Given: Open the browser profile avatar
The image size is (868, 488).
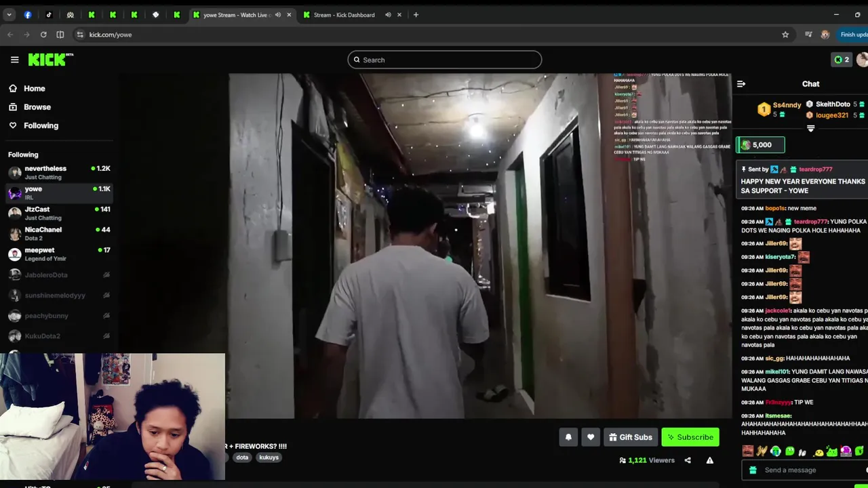Looking at the screenshot, I should 825,35.
